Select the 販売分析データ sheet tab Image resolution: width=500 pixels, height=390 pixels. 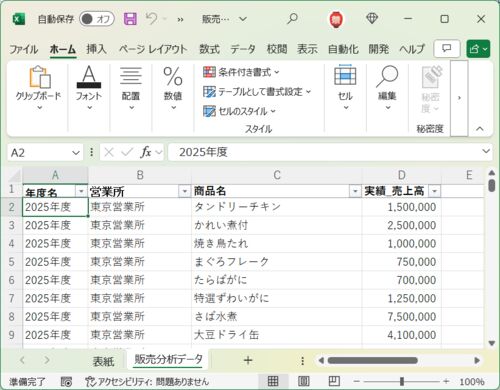[x=168, y=360]
